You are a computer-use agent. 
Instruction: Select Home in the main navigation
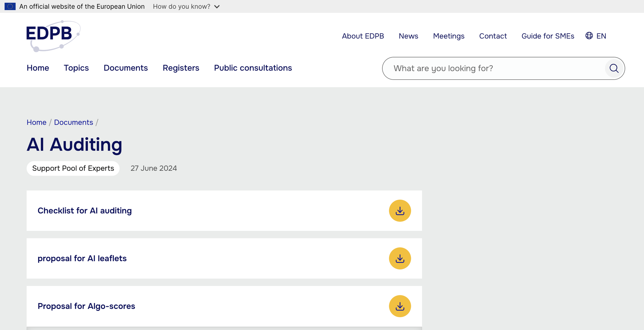point(38,68)
